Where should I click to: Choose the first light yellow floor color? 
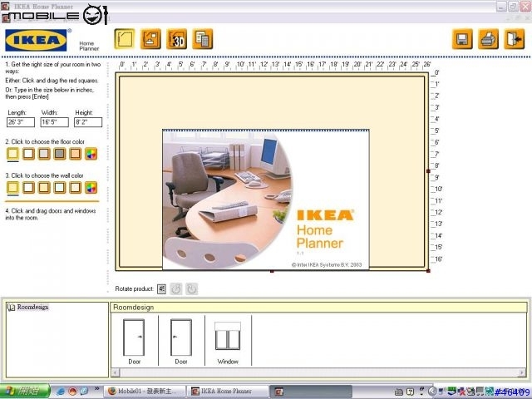13,154
